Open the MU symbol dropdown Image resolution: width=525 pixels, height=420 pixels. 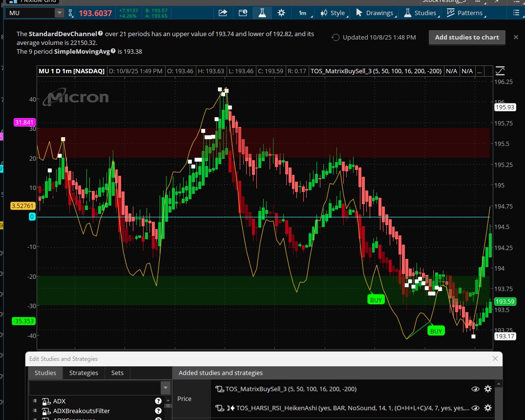tap(59, 13)
